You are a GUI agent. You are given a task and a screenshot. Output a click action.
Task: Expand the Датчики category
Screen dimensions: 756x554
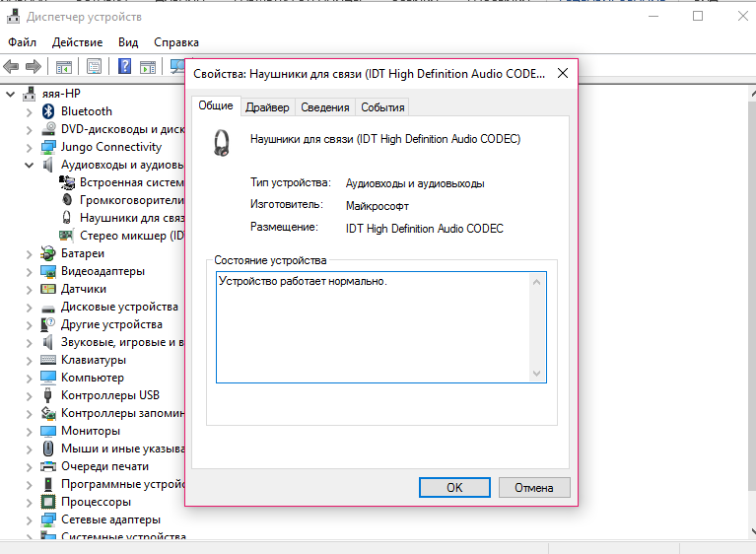click(x=29, y=290)
